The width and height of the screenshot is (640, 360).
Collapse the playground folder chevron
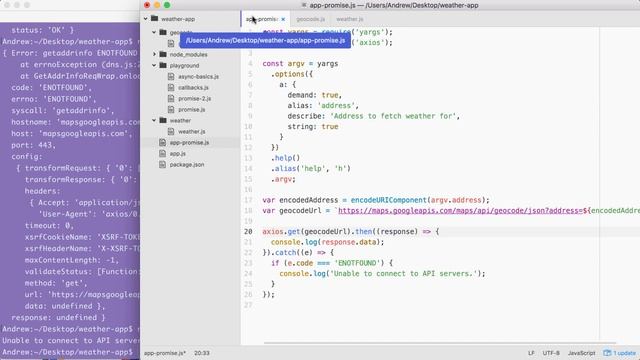(x=154, y=65)
